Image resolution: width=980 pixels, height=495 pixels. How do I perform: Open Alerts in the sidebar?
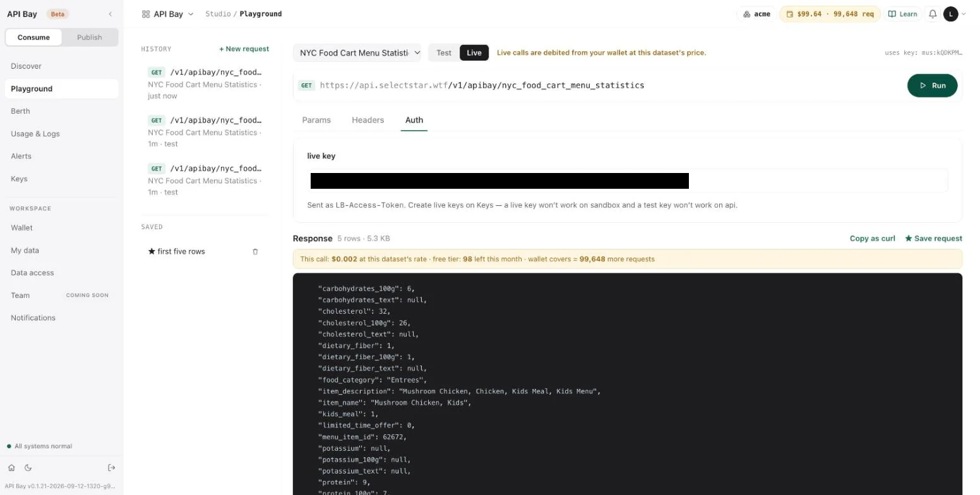click(61, 157)
